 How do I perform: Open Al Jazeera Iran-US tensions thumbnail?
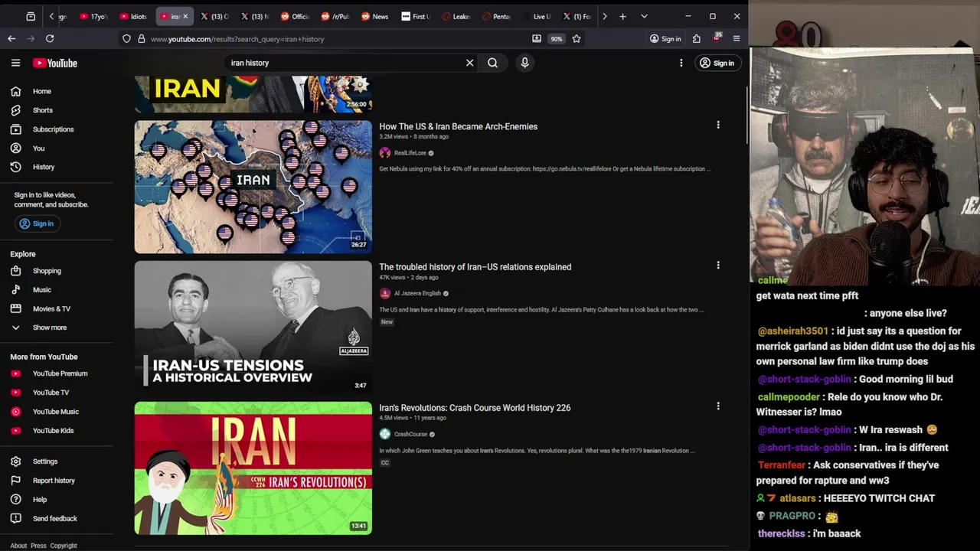[x=253, y=328]
